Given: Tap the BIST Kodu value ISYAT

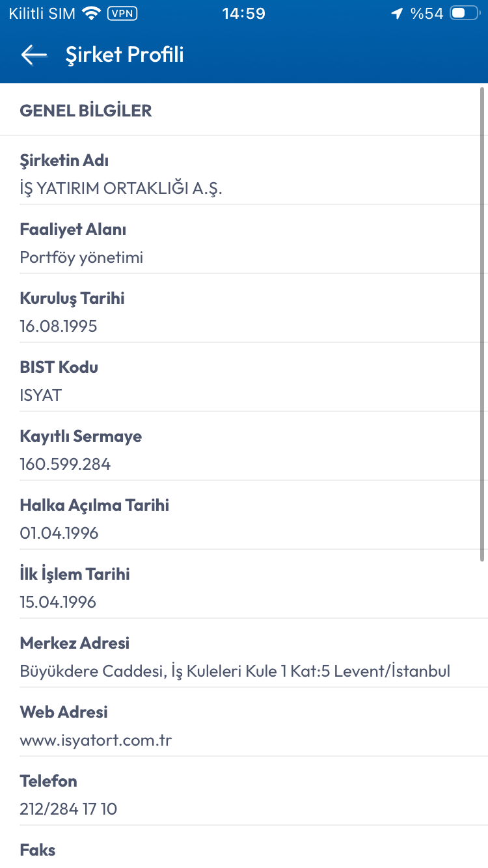Looking at the screenshot, I should [x=40, y=395].
